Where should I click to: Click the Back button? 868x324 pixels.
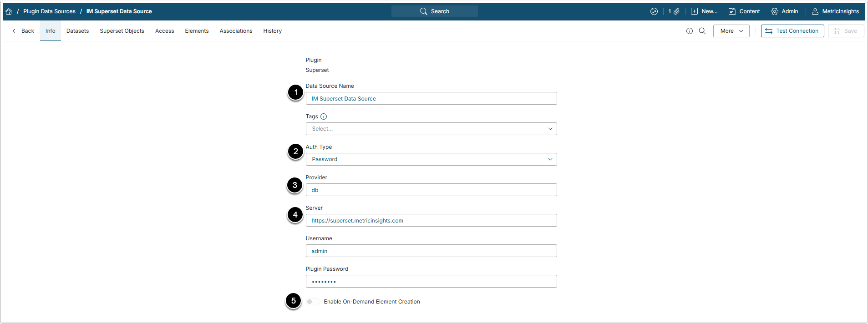point(23,31)
